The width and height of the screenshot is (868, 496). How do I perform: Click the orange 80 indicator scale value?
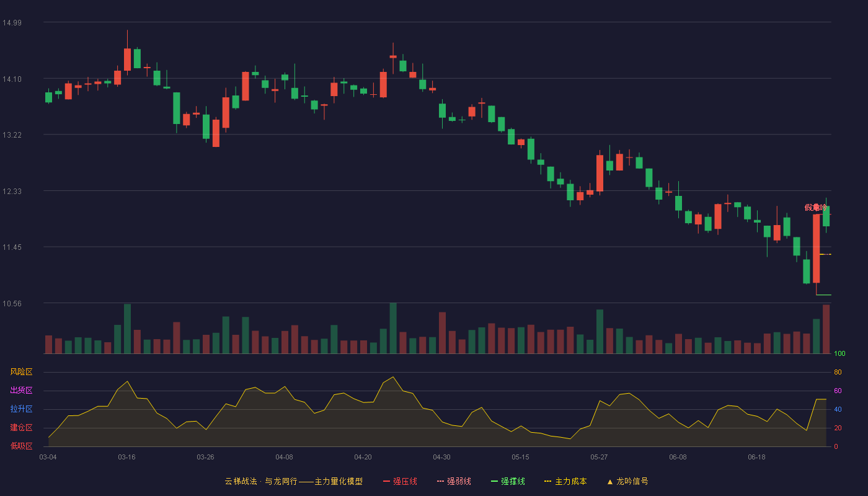838,373
